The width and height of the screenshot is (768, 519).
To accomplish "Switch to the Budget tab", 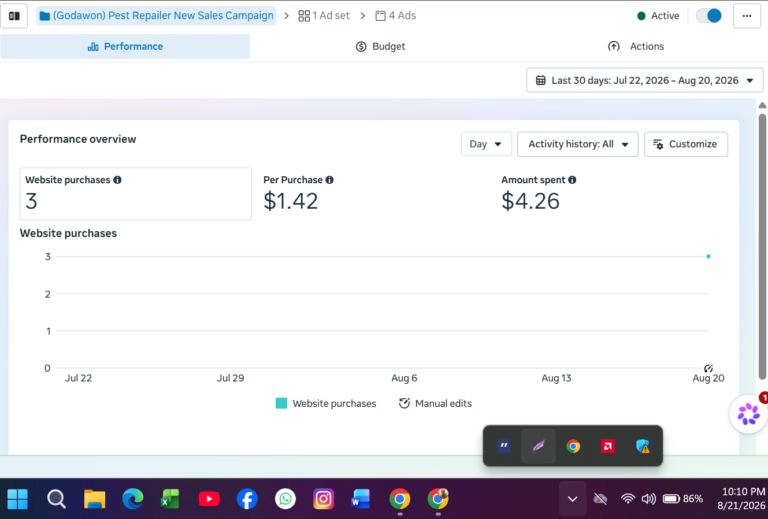I will (x=381, y=47).
